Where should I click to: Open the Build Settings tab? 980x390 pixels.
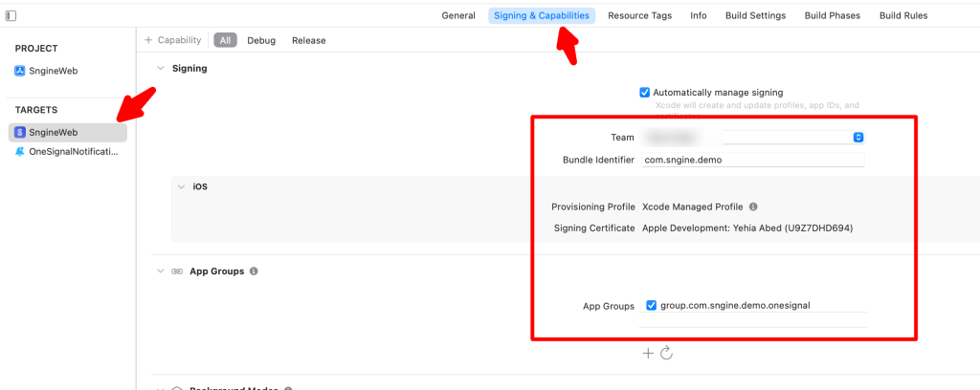pos(755,15)
